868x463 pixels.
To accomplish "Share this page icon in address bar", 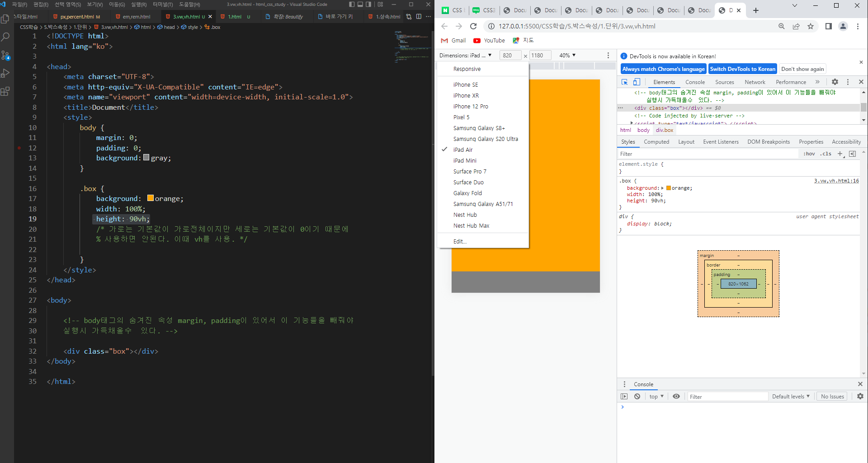I will point(796,26).
